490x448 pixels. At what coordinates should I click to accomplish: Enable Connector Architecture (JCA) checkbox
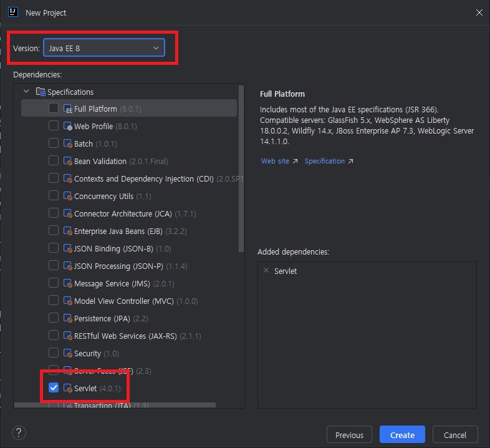54,213
